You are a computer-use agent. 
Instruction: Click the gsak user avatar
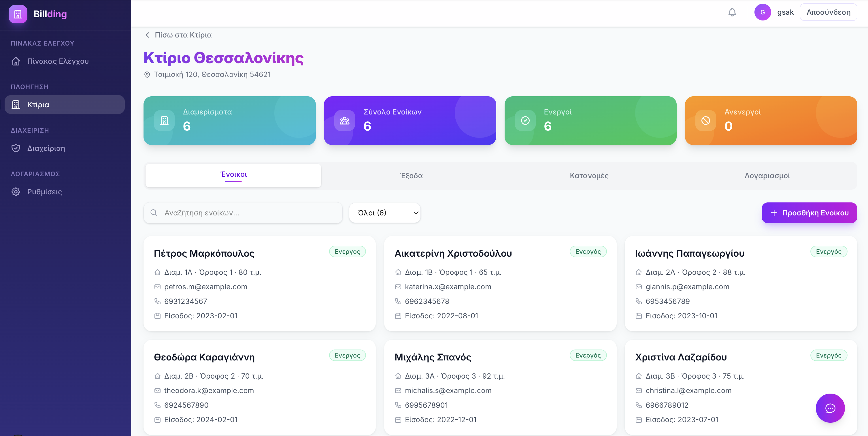pos(763,12)
